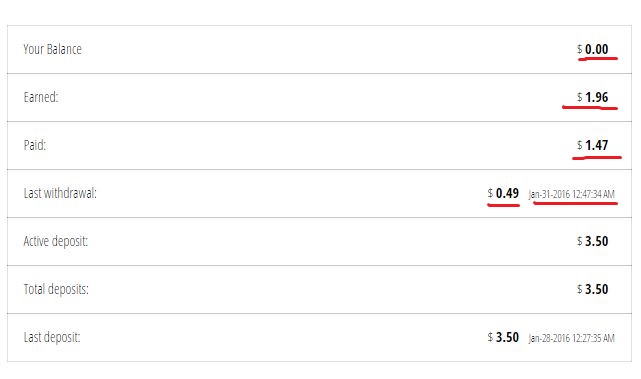
Task: Click the dollar sign beside 0.49
Action: [490, 193]
